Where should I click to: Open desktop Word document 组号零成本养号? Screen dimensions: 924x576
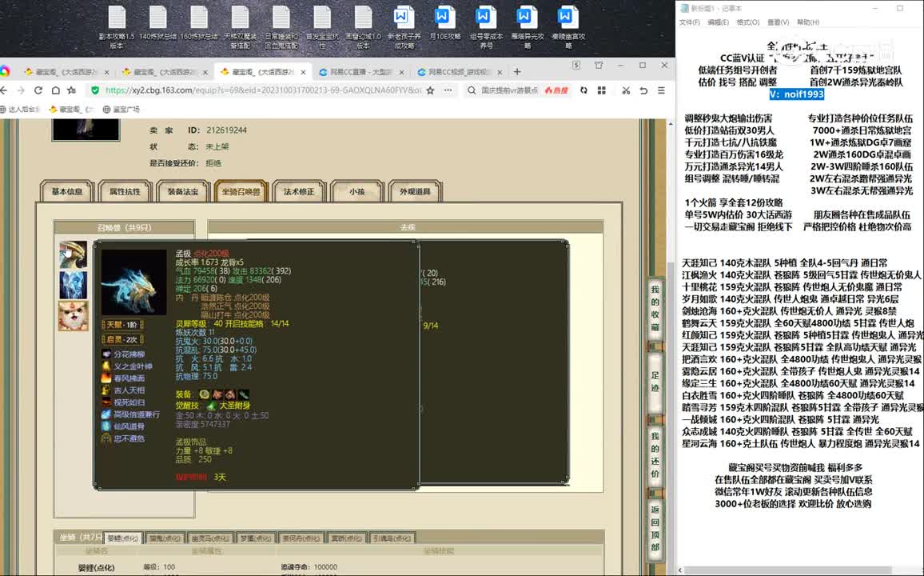tap(486, 27)
